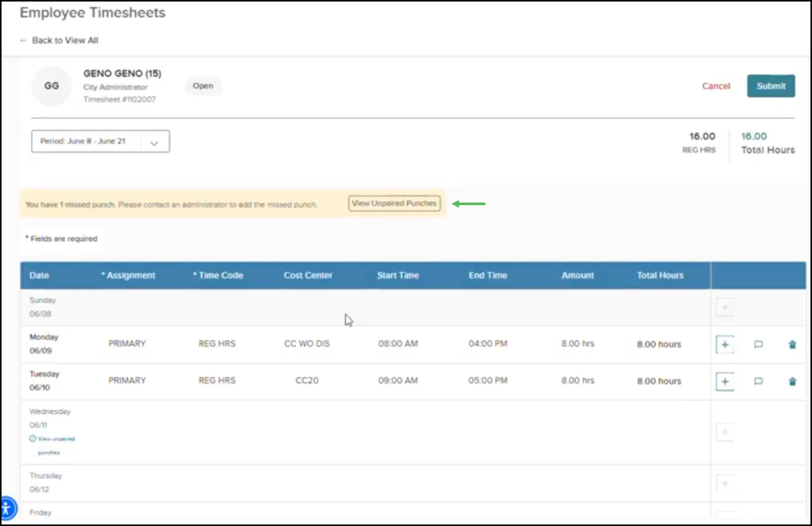
Task: Click the 09:00 AM start time cell
Action: pyautogui.click(x=398, y=380)
